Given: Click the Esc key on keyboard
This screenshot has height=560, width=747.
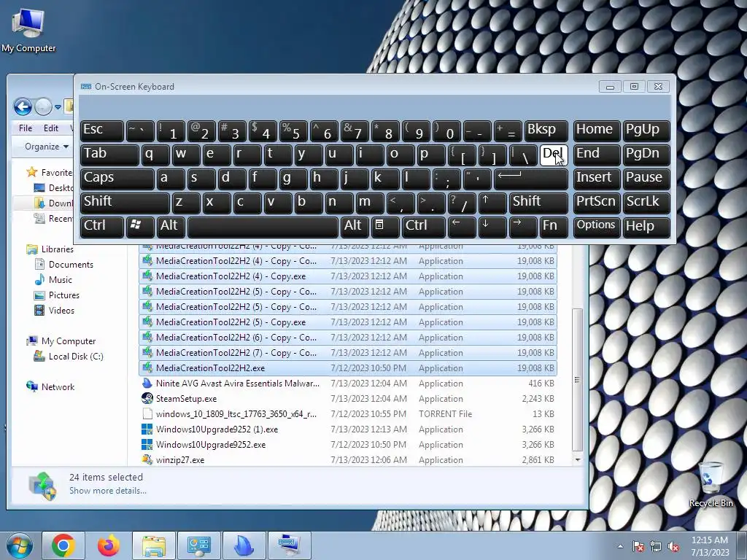Looking at the screenshot, I should click(102, 131).
